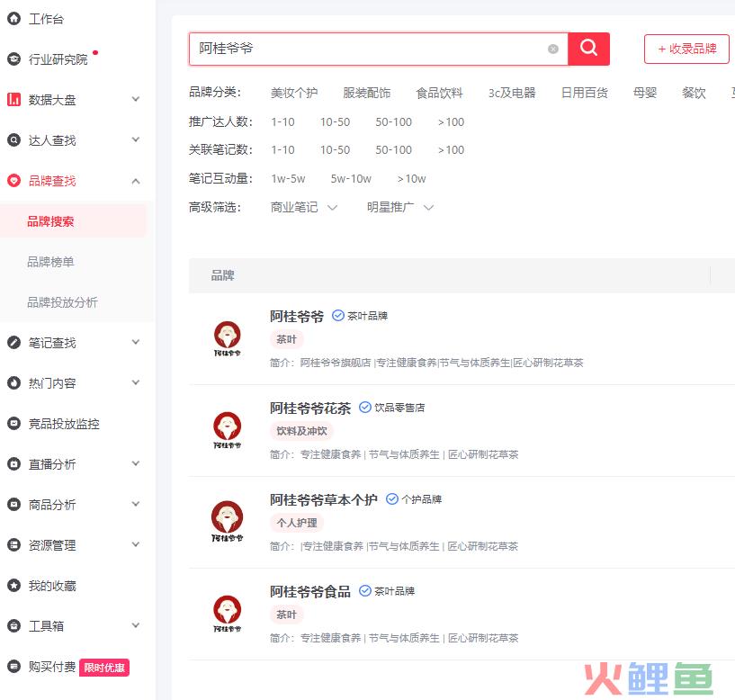
Task: Click the 饮料及冲饮 category tag
Action: pos(301,431)
